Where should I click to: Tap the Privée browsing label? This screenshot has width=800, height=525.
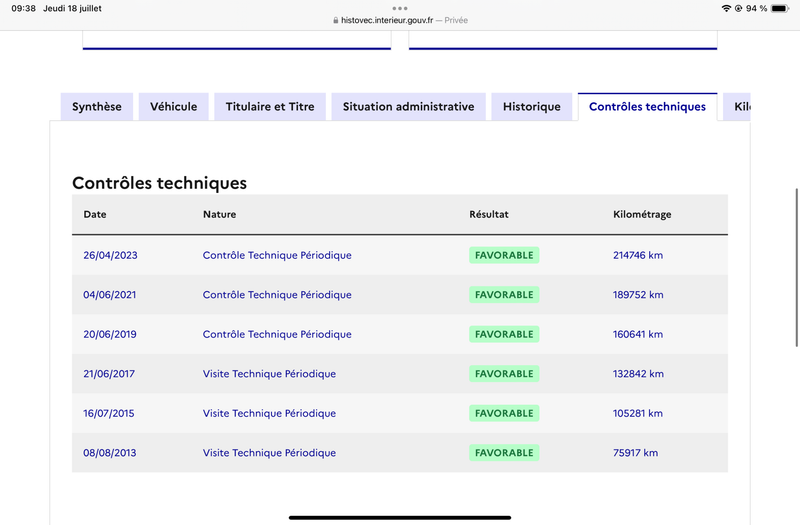coord(456,20)
